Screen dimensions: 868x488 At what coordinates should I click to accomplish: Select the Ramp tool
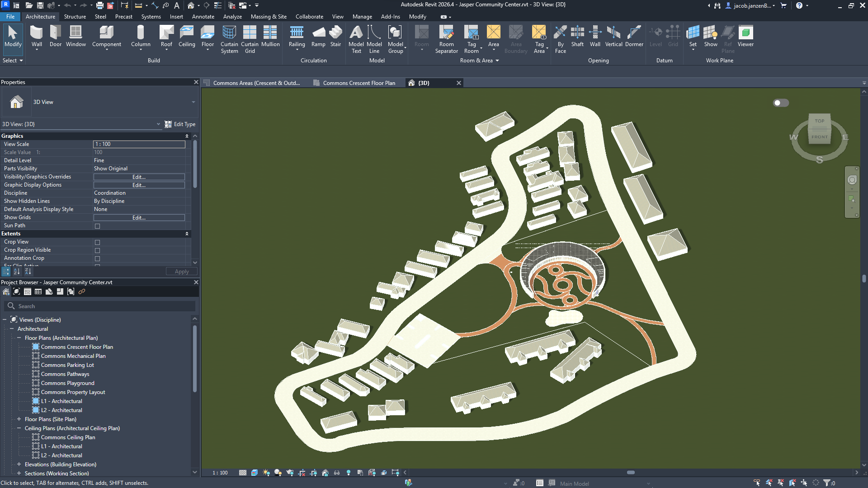(x=318, y=36)
